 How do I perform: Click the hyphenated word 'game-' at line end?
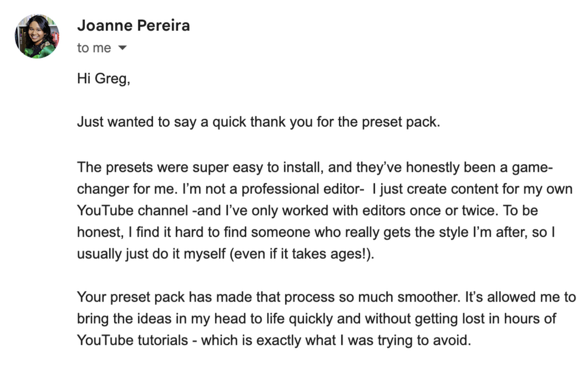click(x=532, y=167)
